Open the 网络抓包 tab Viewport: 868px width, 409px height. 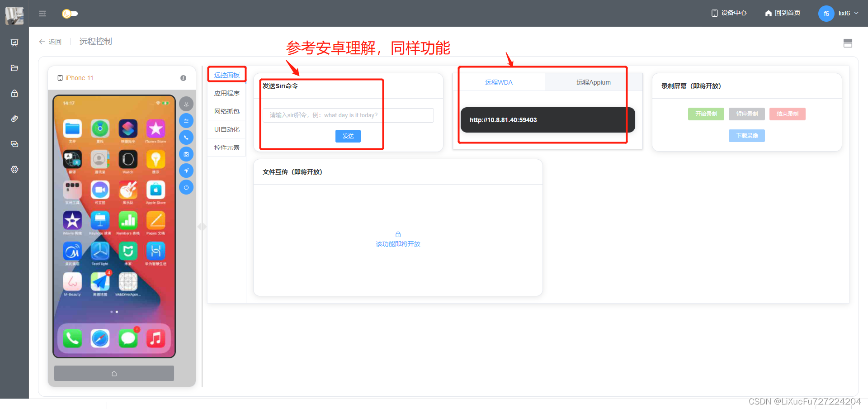pos(226,111)
